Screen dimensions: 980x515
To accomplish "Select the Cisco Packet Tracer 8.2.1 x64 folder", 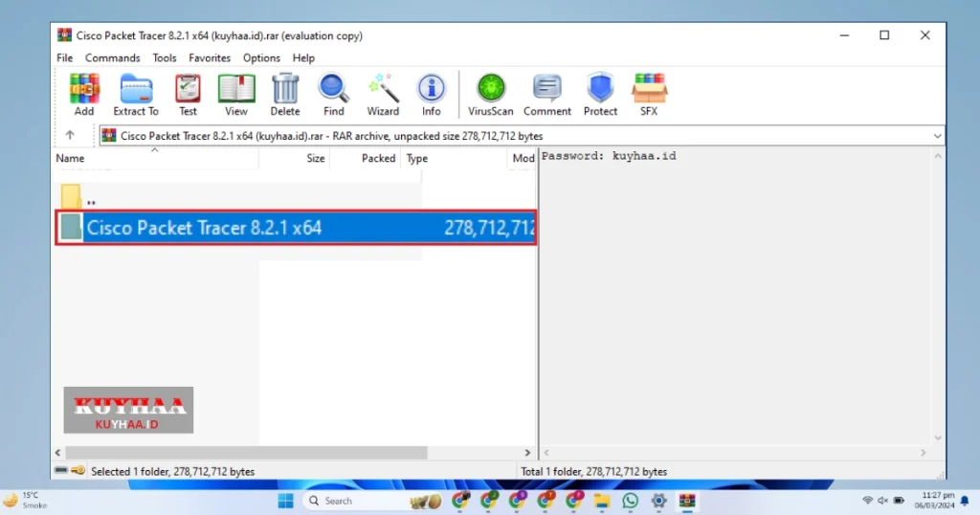I will pos(296,228).
